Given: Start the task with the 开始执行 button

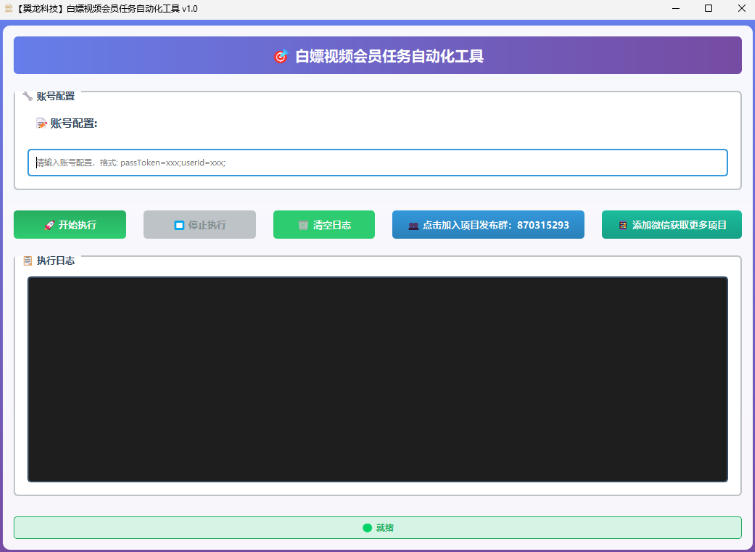Looking at the screenshot, I should tap(70, 225).
